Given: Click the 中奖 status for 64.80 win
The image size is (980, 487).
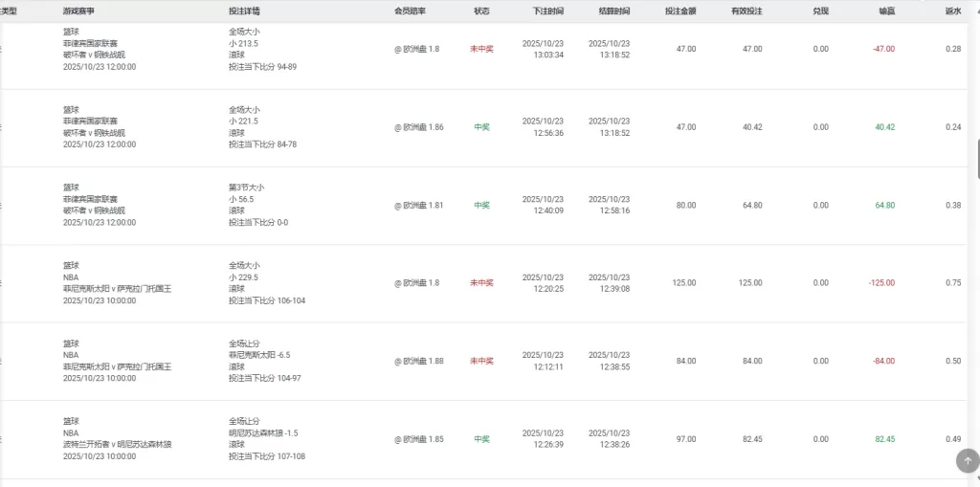Looking at the screenshot, I should 481,206.
